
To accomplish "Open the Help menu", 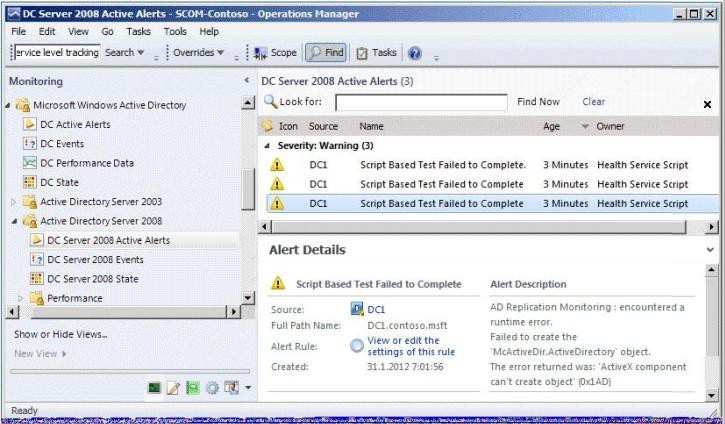I will (209, 31).
